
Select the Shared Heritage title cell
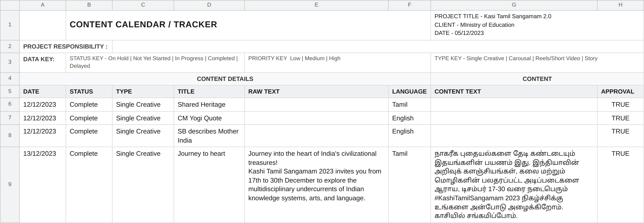click(209, 105)
